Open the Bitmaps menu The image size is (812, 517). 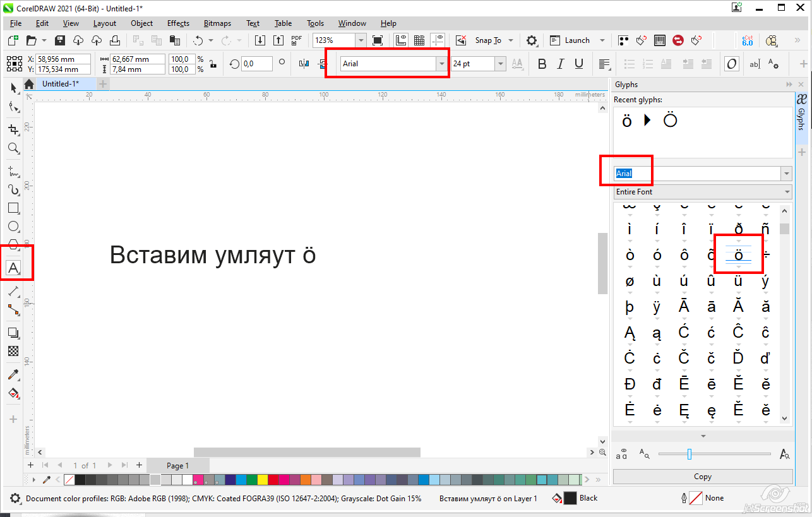[x=217, y=23]
